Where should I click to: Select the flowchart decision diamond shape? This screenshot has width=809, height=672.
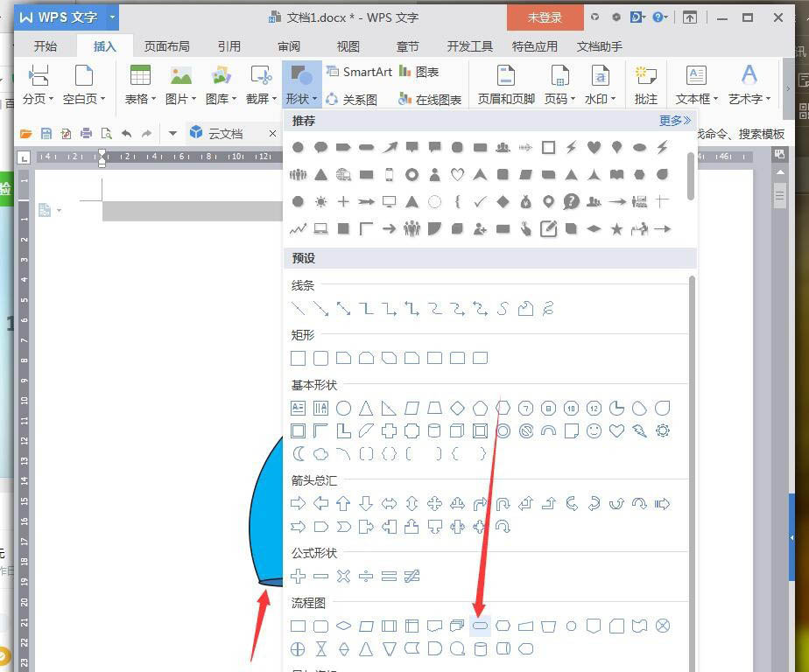pos(343,626)
